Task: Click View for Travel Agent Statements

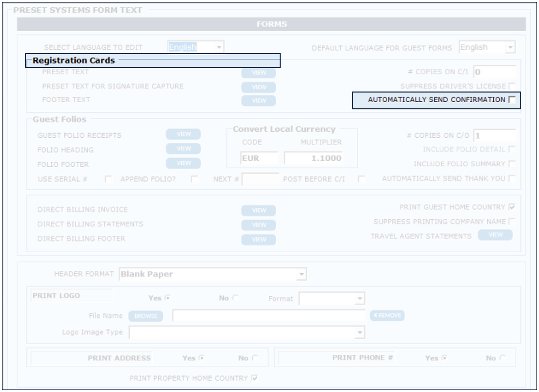Action: click(495, 235)
